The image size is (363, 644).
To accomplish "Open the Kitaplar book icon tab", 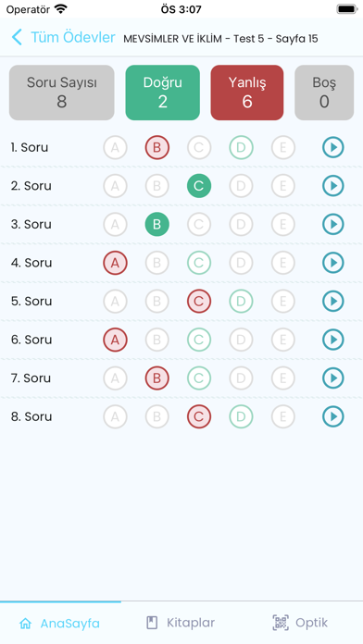I will click(x=181, y=623).
